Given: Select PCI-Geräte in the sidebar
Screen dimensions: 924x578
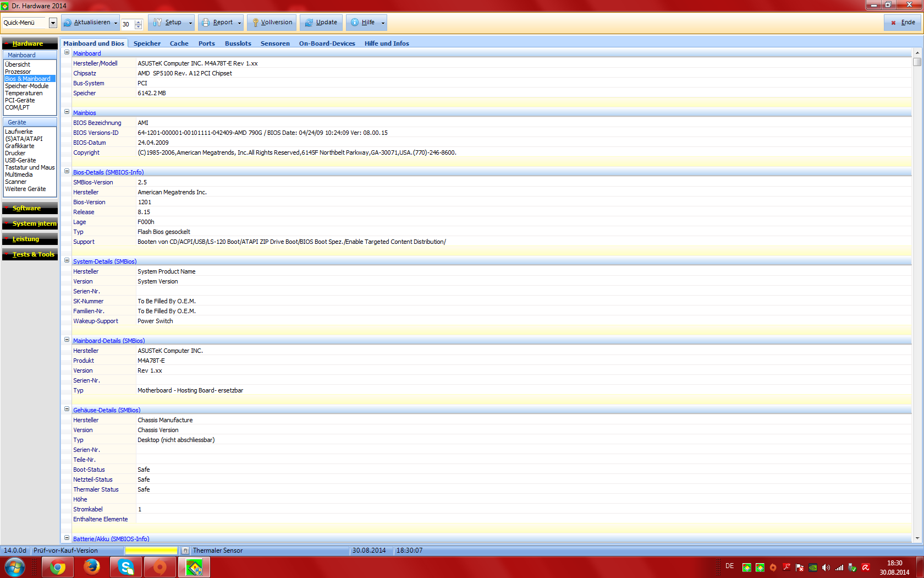Looking at the screenshot, I should coord(20,100).
